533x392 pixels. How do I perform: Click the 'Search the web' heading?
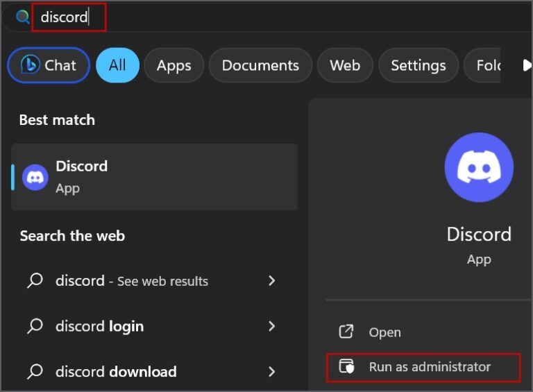pos(72,236)
